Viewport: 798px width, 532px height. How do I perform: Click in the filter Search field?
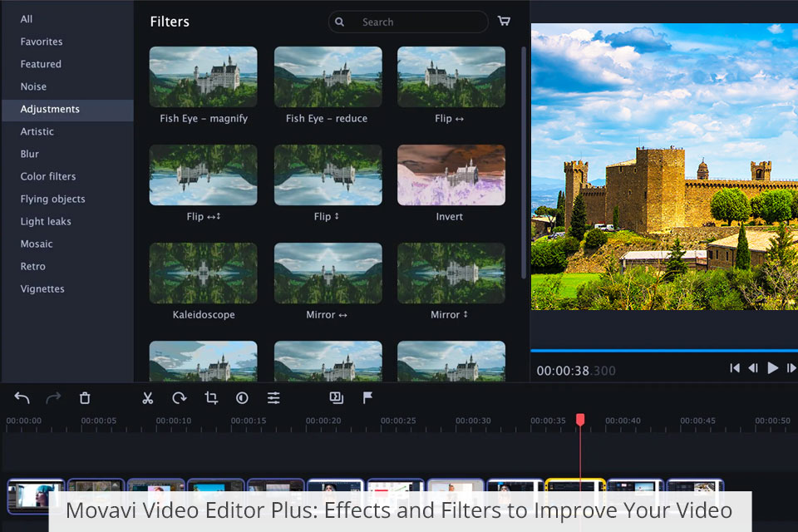[408, 22]
